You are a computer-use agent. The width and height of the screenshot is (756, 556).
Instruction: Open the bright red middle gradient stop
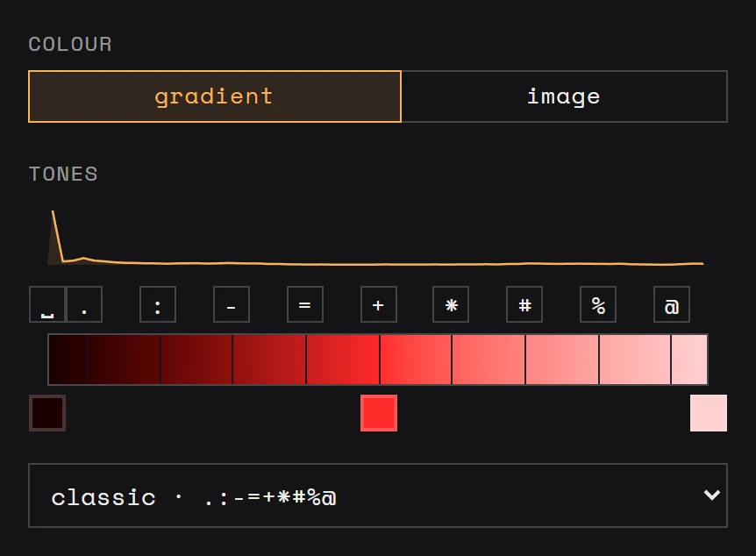coord(379,413)
